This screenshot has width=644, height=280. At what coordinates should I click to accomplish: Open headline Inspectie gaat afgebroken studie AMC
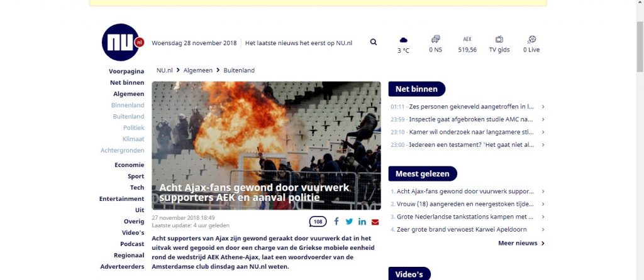pos(470,119)
